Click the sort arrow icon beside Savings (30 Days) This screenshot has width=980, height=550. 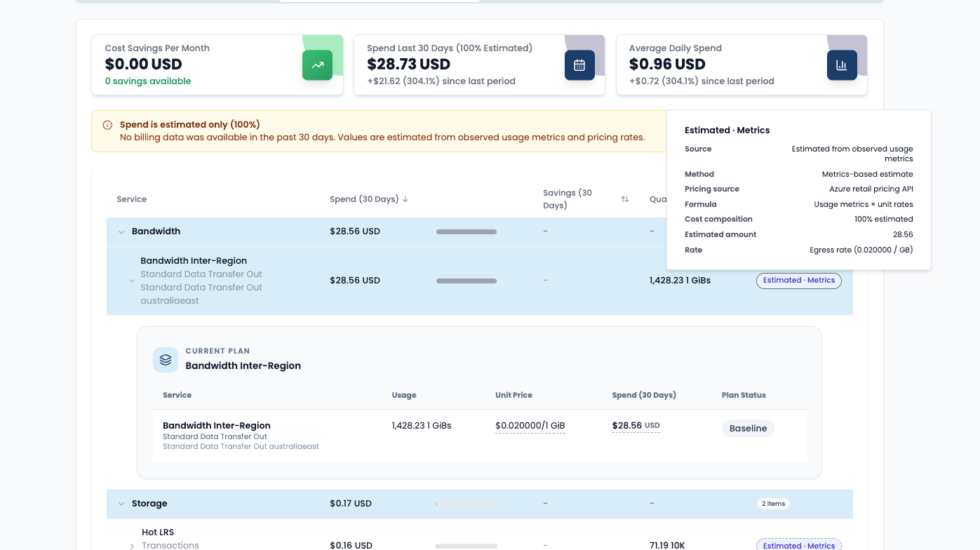click(624, 199)
